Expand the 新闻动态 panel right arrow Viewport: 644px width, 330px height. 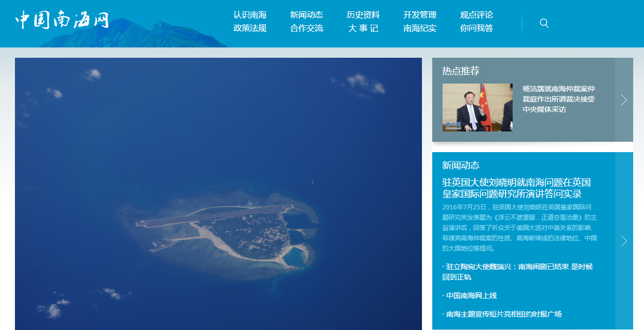coord(624,241)
